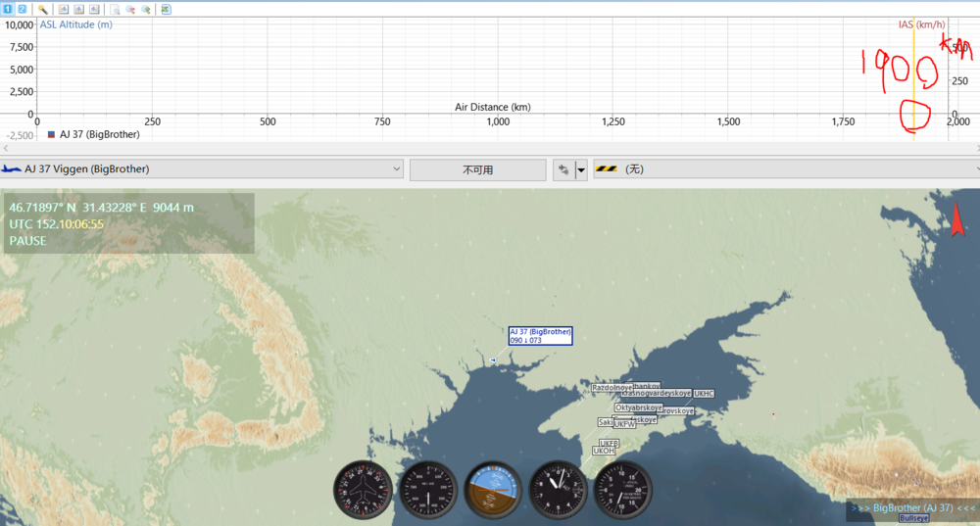Select chart layout button 1
This screenshot has width=980, height=526.
click(x=8, y=9)
